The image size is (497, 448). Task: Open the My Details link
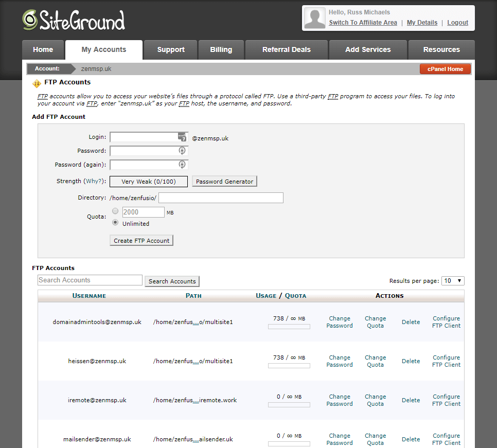point(422,23)
